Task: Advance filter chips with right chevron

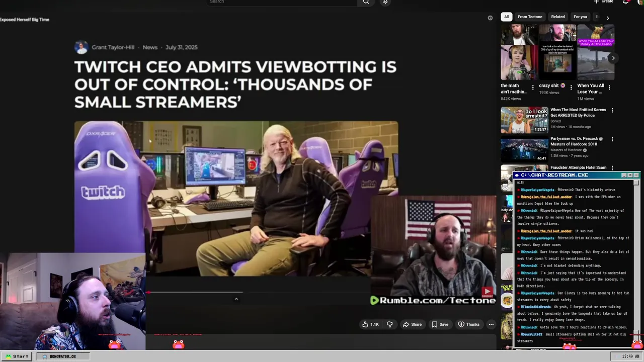Action: [607, 18]
